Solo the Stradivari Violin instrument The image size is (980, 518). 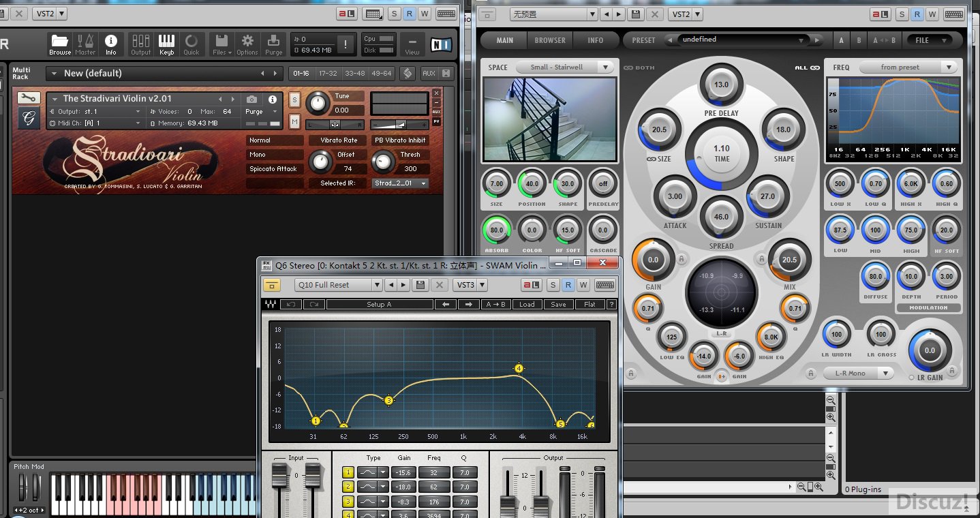(294, 100)
